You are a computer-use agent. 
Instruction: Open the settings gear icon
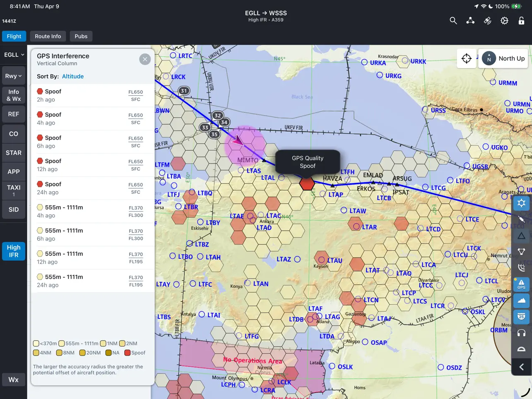(x=504, y=21)
